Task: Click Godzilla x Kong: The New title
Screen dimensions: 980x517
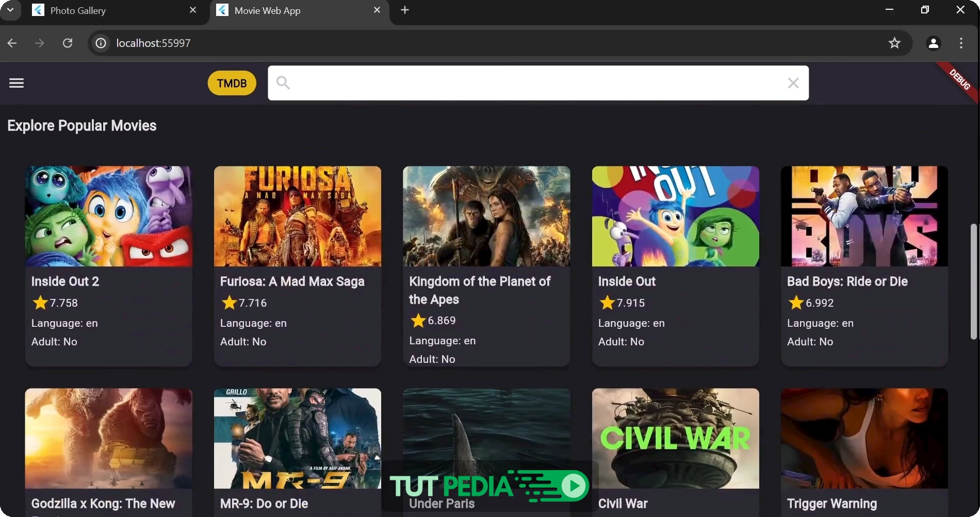Action: (103, 504)
